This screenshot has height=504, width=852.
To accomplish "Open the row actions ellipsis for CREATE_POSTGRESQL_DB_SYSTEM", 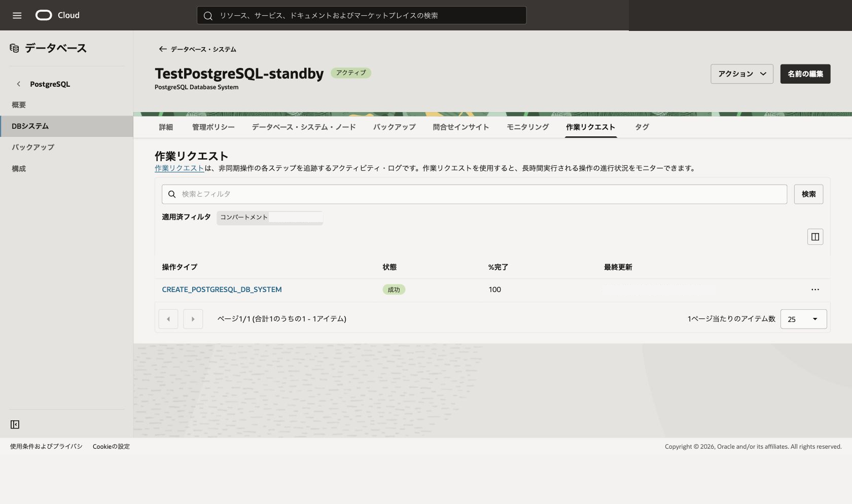I will tap(815, 290).
